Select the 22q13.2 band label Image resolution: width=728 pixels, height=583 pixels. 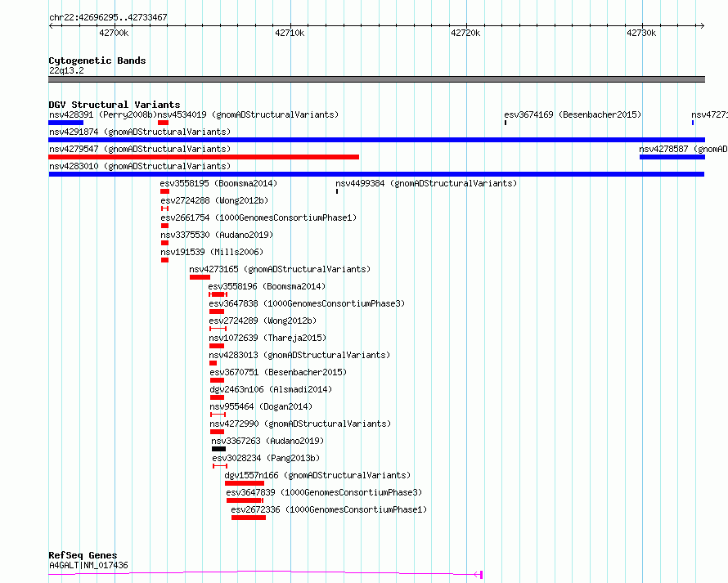click(66, 70)
